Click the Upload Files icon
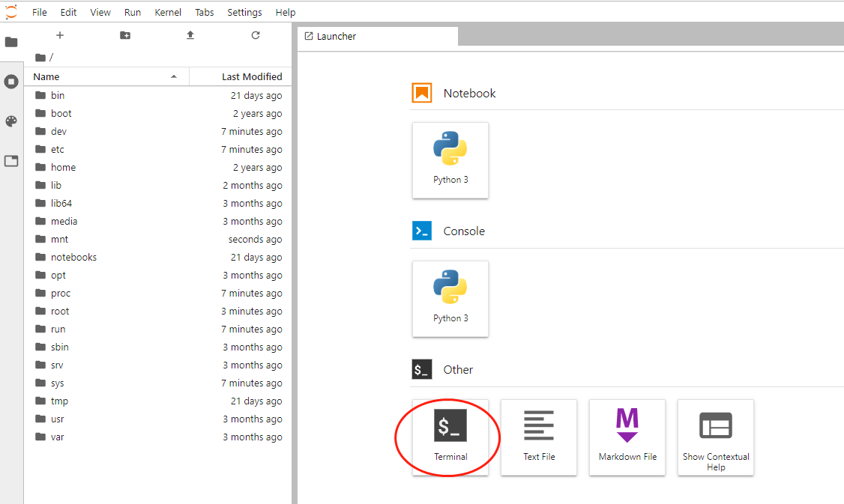The image size is (844, 504). click(x=190, y=35)
